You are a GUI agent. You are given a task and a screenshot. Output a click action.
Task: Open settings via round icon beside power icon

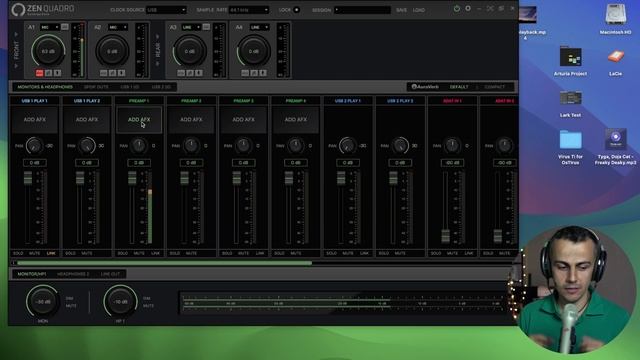tap(468, 9)
